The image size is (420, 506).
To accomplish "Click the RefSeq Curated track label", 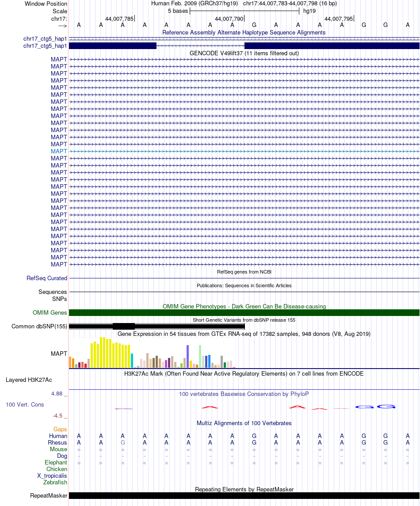I will click(47, 278).
